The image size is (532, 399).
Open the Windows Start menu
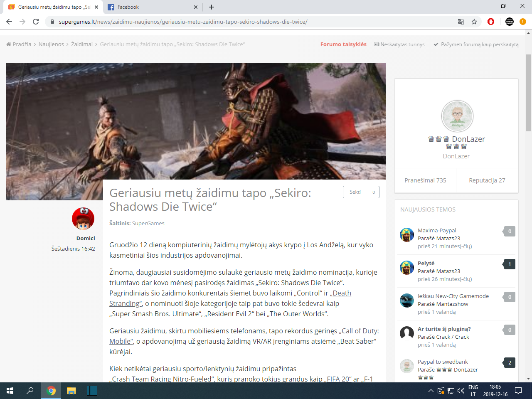click(10, 391)
